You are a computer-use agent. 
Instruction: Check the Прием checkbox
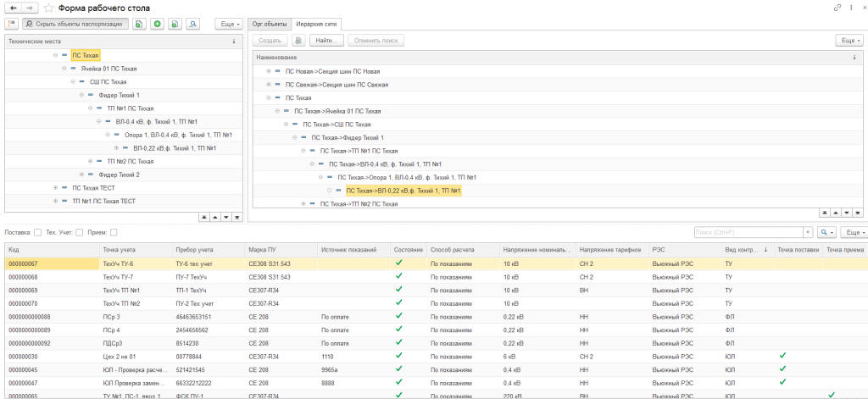coord(114,232)
